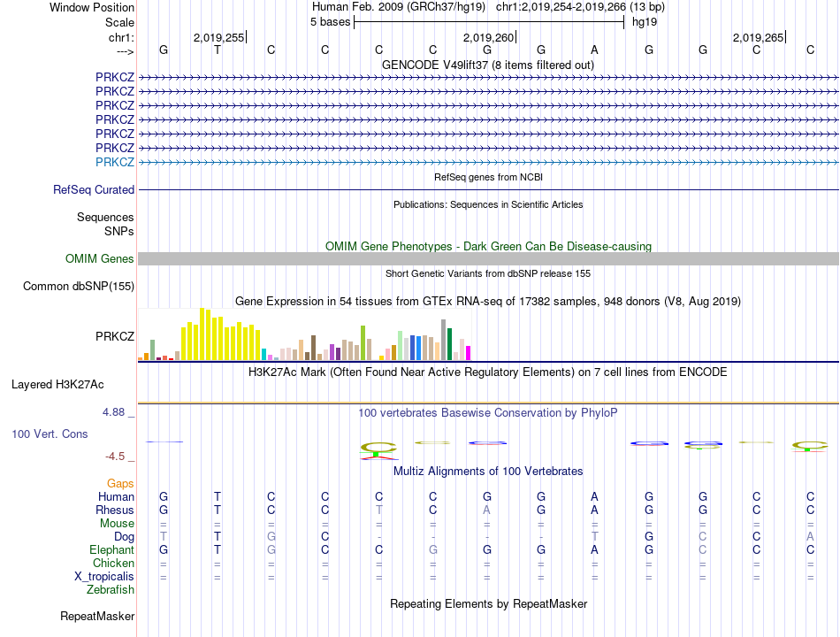Image resolution: width=840 pixels, height=637 pixels.
Task: Click the 2,019,260 ruler coordinate
Action: (x=489, y=37)
